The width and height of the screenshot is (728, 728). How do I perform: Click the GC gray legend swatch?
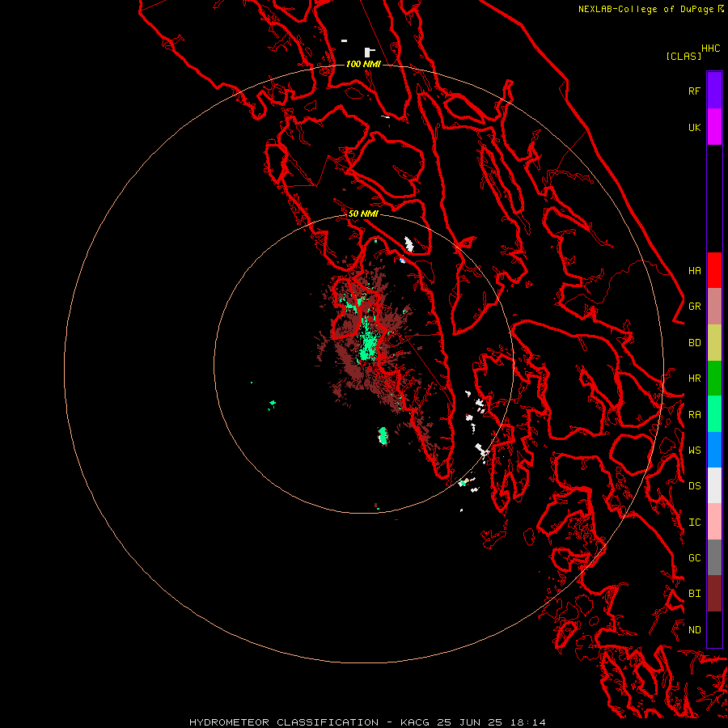tap(714, 557)
